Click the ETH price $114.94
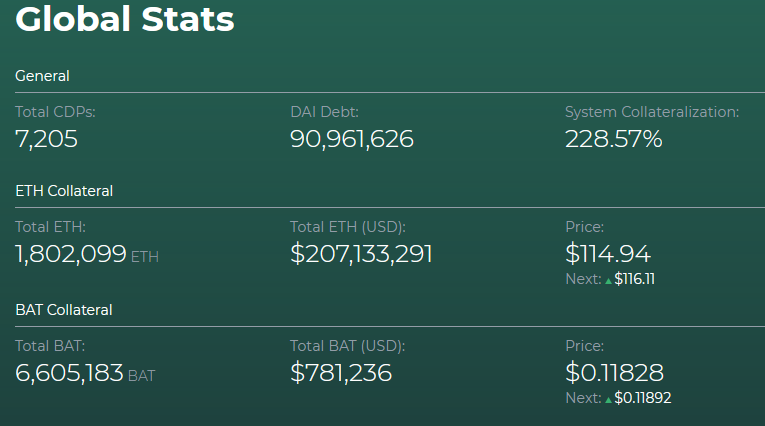 click(x=608, y=254)
